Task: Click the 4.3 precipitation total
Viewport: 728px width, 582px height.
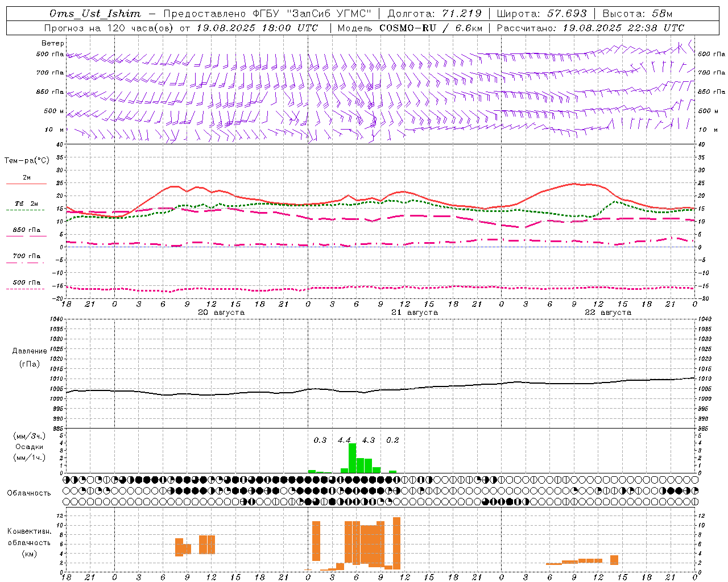Action: pos(369,440)
